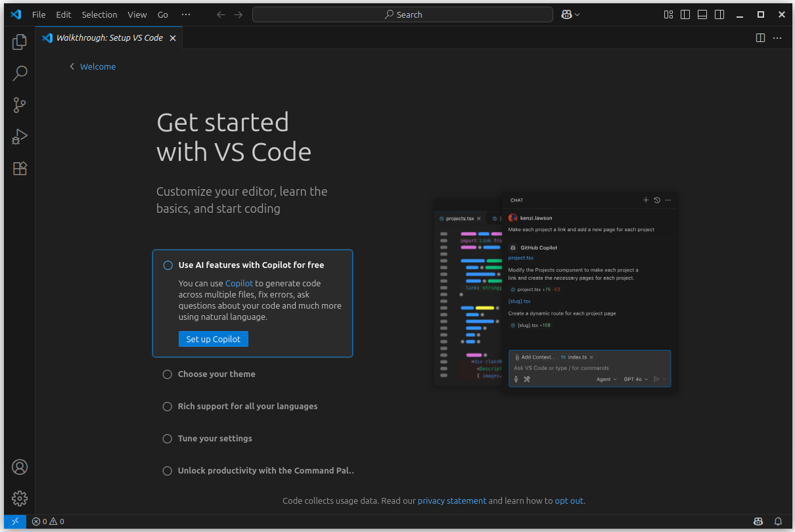This screenshot has width=795, height=532.
Task: Click the Set up Copilot button
Action: 213,339
